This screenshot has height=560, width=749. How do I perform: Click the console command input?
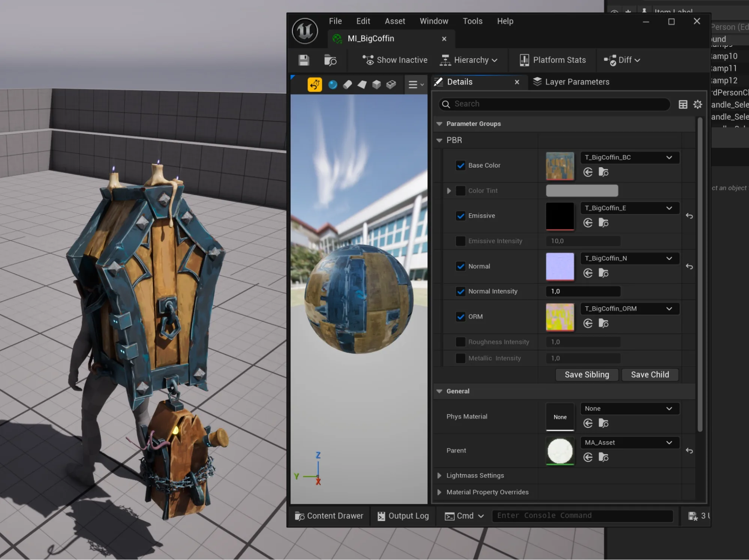coord(582,516)
